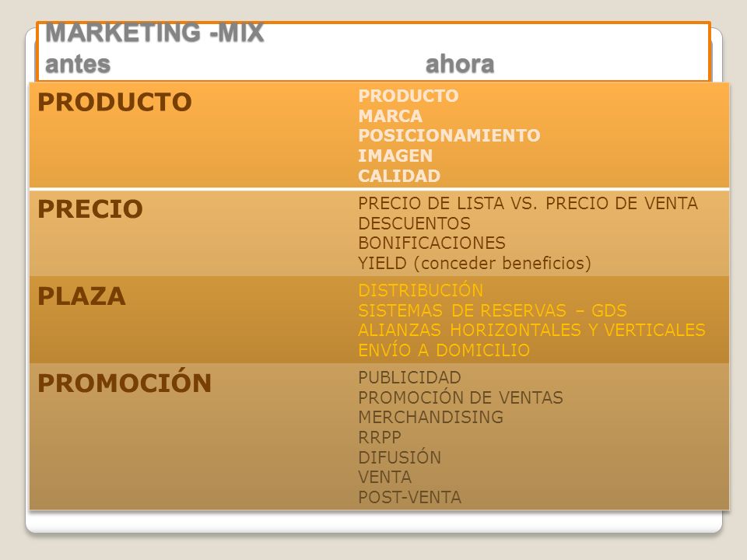Viewport: 747px width, 560px height.
Task: Select the 'antes' column header
Action: [x=78, y=64]
